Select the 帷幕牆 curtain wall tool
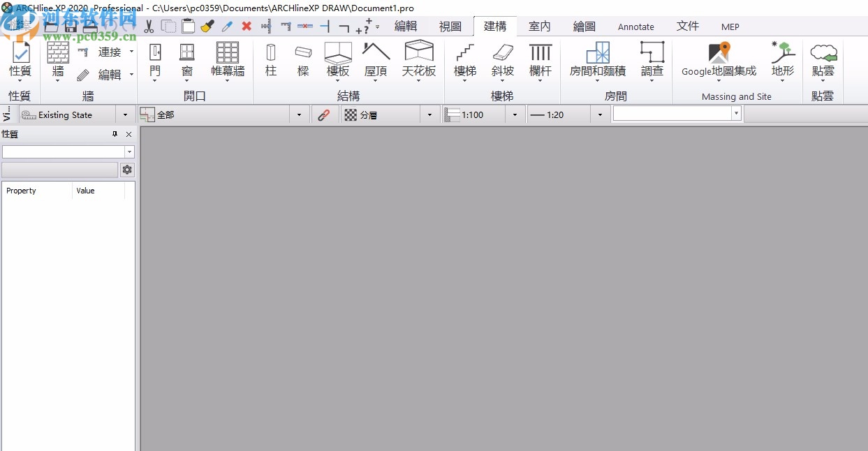 tap(228, 60)
